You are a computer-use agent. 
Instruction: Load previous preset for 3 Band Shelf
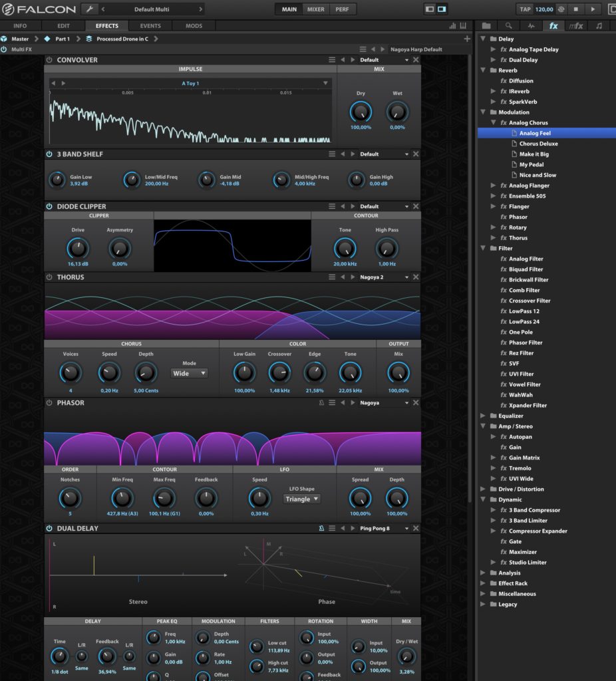(343, 154)
